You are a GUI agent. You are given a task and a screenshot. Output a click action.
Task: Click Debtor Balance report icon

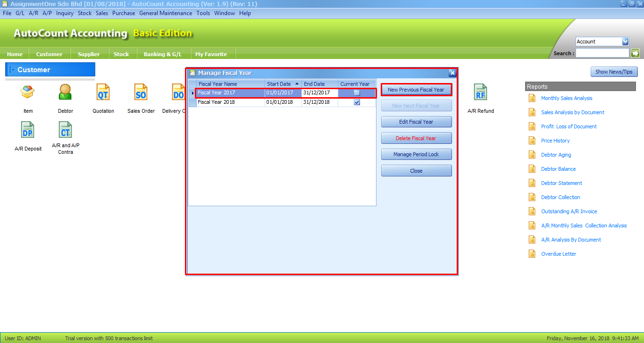tap(532, 169)
